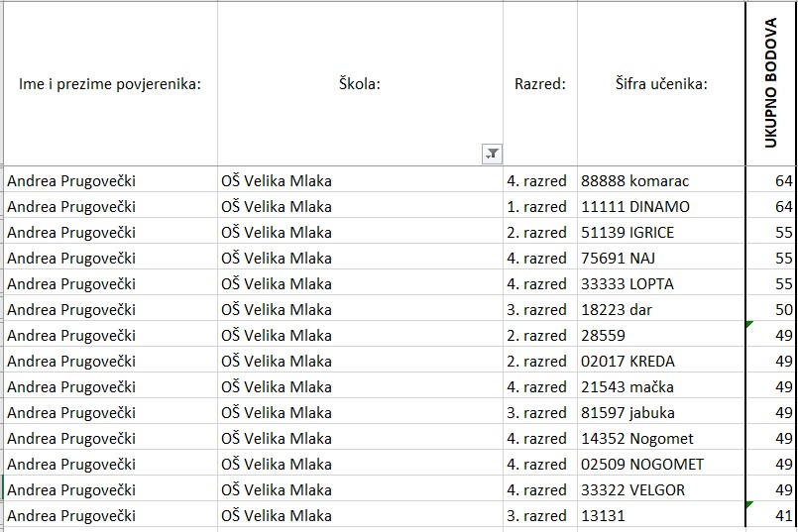Click the cell containing '88888 komarac'
Viewport: 798px width, 532px height.
[661, 180]
